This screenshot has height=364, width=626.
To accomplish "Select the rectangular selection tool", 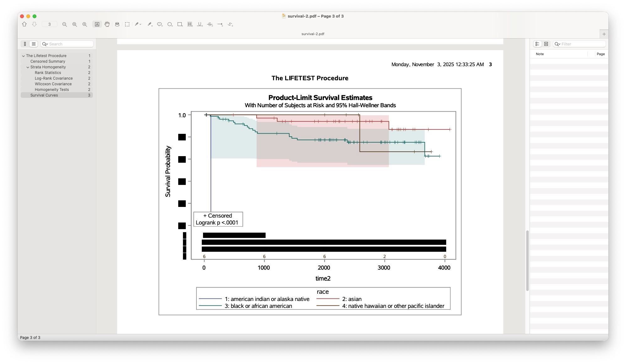I will pyautogui.click(x=127, y=24).
